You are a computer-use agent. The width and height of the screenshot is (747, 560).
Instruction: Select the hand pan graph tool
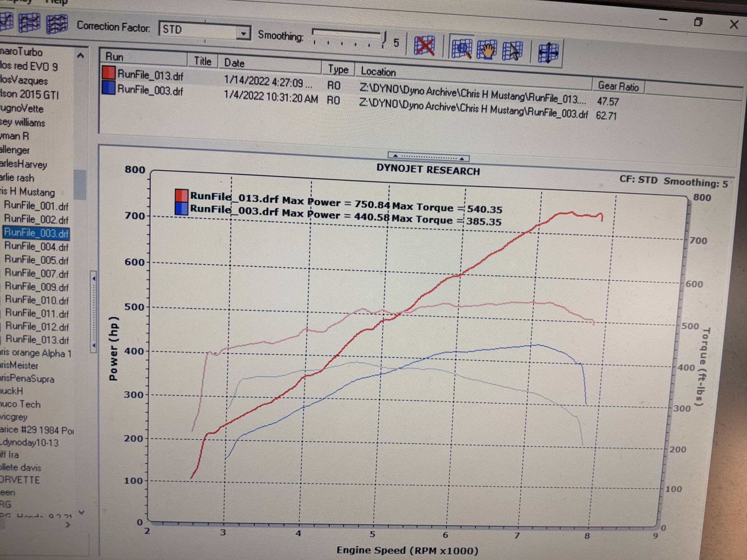pyautogui.click(x=486, y=50)
